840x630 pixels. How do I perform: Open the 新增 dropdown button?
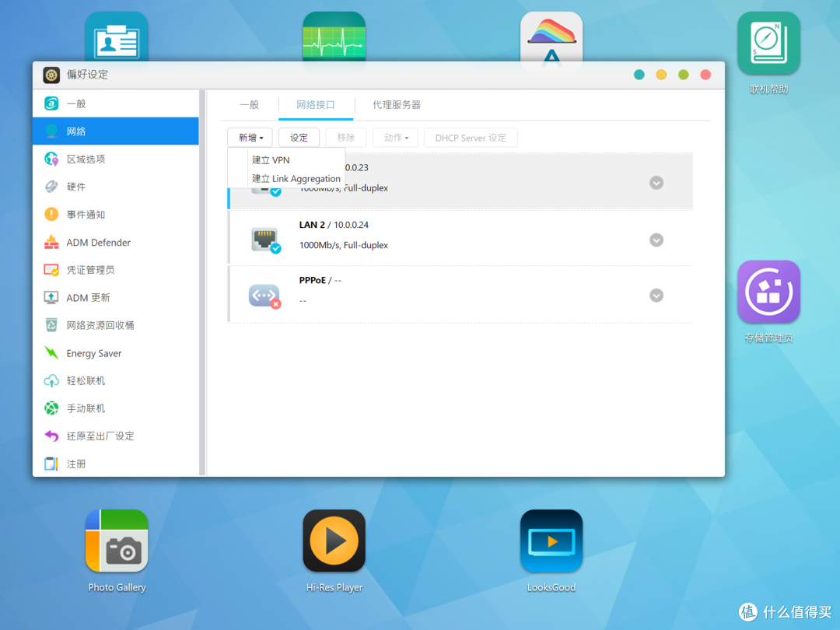(250, 138)
